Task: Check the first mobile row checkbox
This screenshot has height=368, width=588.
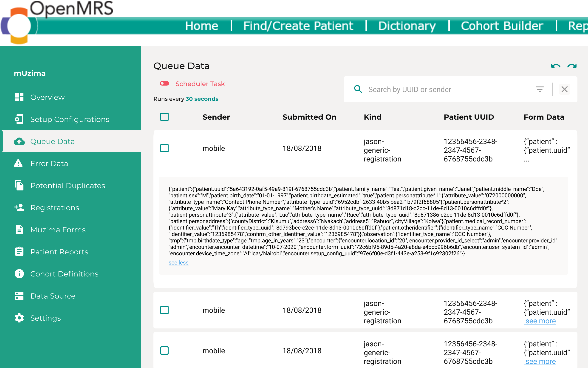Action: [x=164, y=148]
